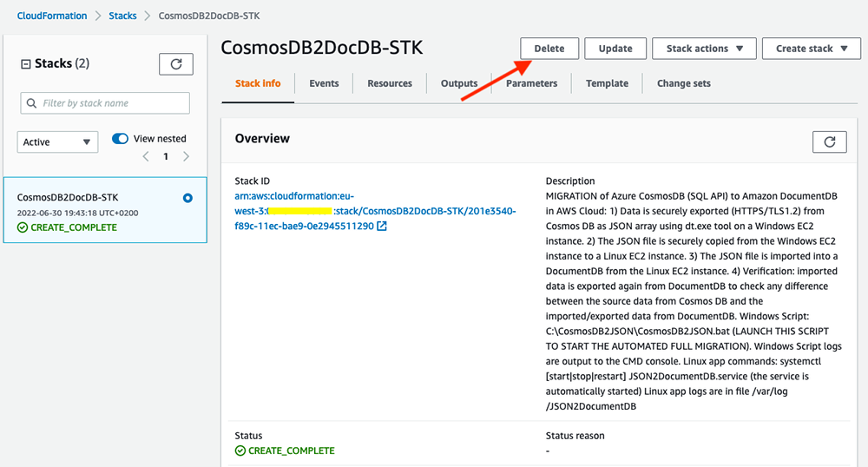Go to CloudFormation breadcrumb link
This screenshot has width=868, height=467.
[x=52, y=16]
